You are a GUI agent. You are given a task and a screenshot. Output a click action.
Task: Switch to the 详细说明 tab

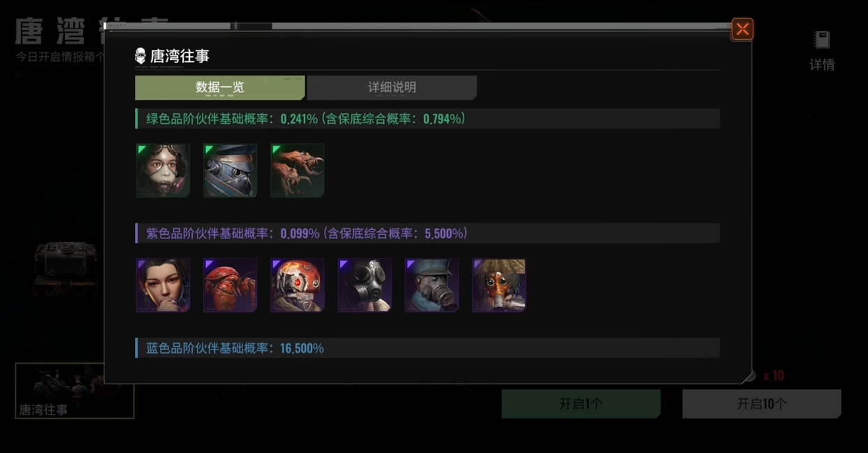point(392,87)
